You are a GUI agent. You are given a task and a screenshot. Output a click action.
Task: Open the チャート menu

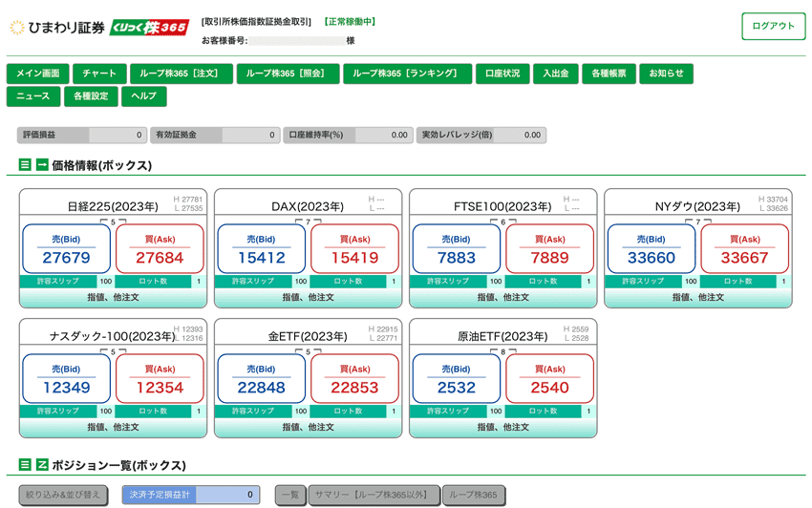tap(99, 74)
